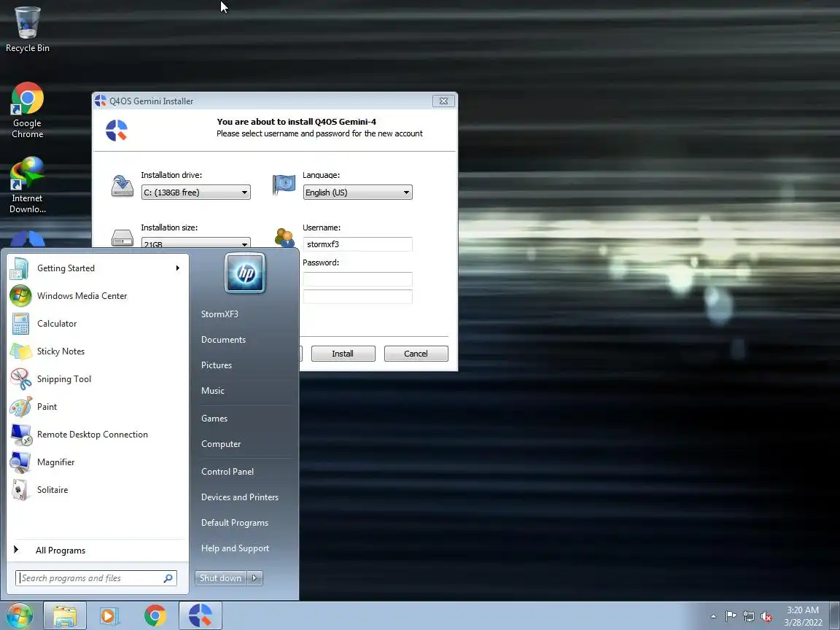
Task: Open Windows Media Player from the taskbar
Action: point(109,615)
